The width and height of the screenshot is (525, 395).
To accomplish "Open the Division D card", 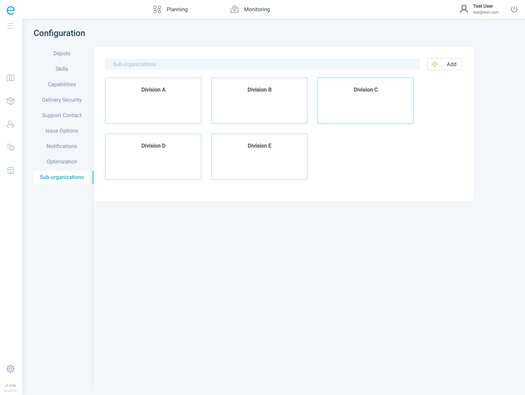I will click(x=153, y=157).
